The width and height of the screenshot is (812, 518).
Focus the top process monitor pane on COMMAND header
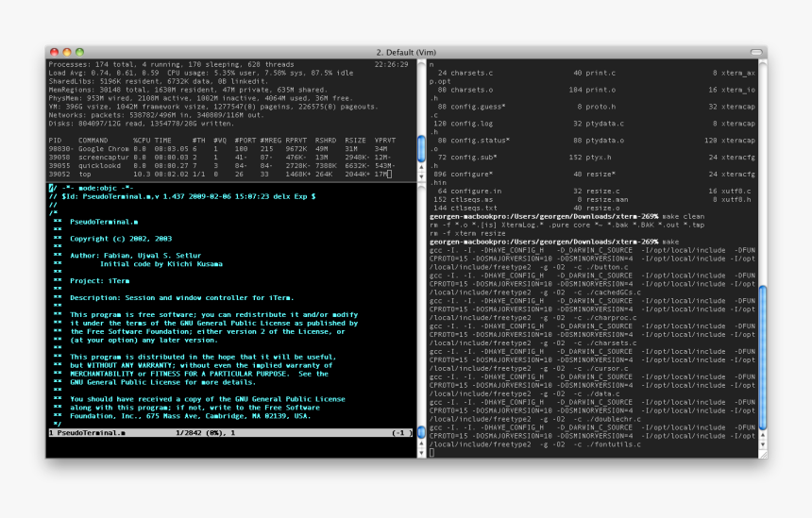pyautogui.click(x=93, y=141)
